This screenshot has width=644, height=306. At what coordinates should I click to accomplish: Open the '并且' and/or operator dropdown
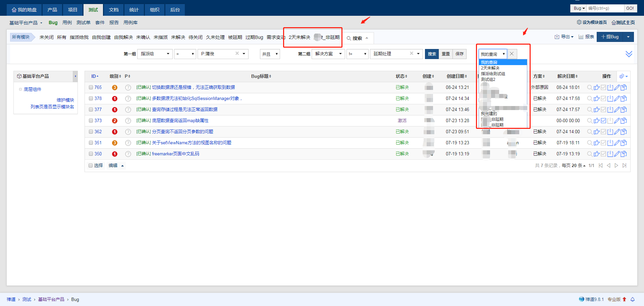270,54
